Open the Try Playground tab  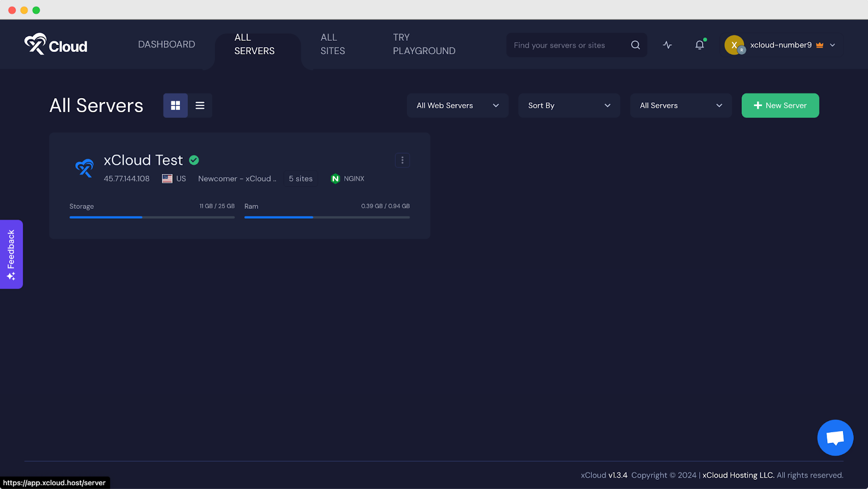[424, 44]
